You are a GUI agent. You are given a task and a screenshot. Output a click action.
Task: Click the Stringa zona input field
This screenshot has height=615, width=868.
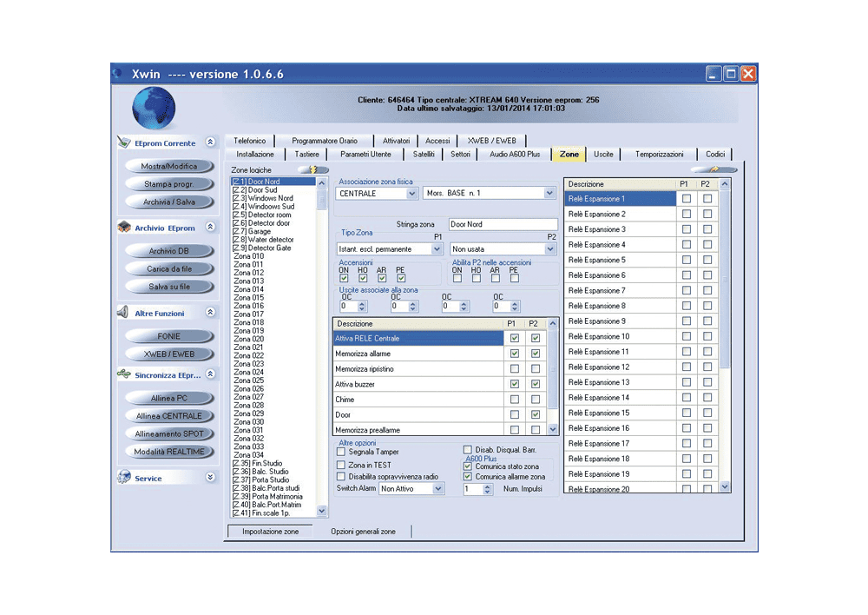point(503,224)
